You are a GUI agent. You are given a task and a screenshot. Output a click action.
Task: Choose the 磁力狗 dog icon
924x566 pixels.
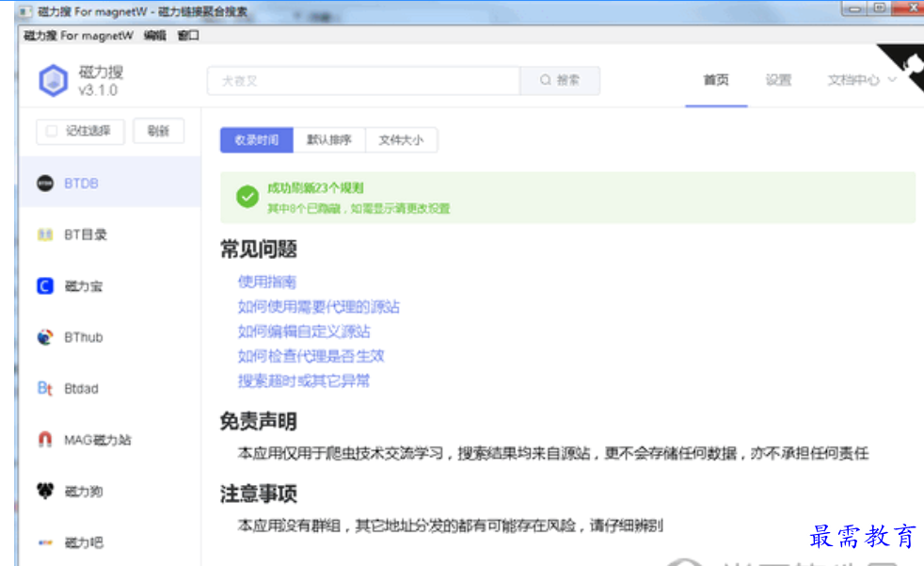tap(45, 491)
